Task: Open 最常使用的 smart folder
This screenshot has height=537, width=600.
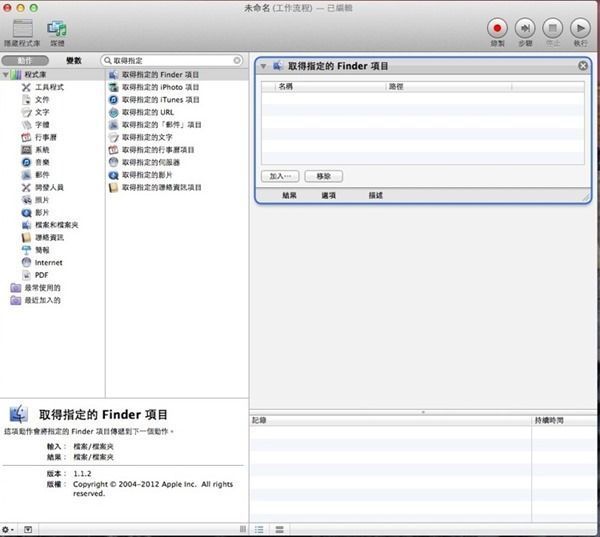Action: [42, 288]
